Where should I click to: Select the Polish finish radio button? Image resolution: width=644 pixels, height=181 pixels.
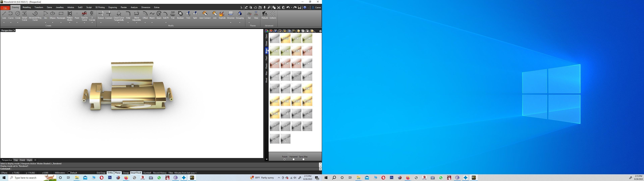point(284,159)
